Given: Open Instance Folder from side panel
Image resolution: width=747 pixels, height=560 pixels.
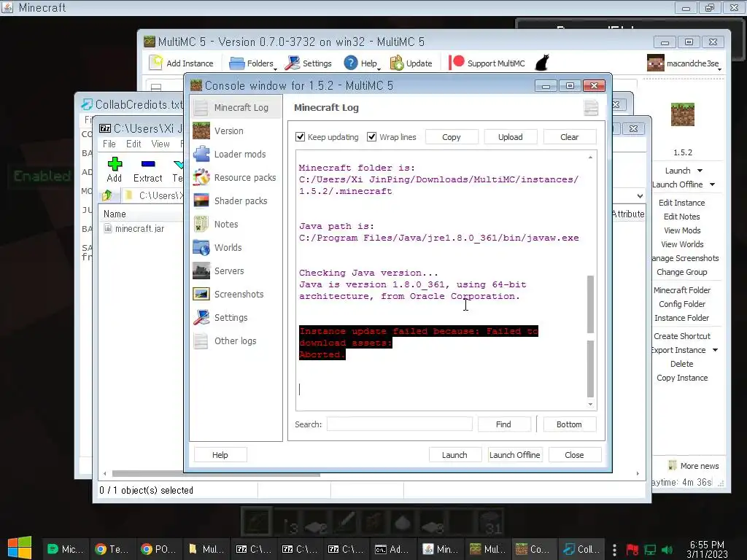Looking at the screenshot, I should click(x=682, y=318).
